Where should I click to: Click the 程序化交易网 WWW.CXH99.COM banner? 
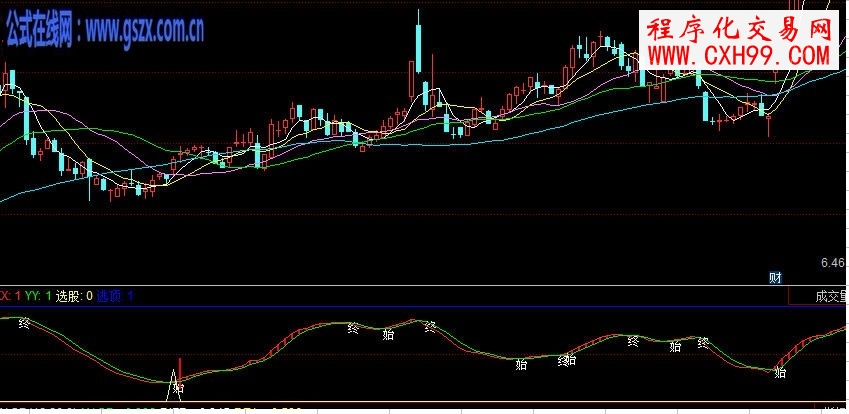tap(739, 43)
